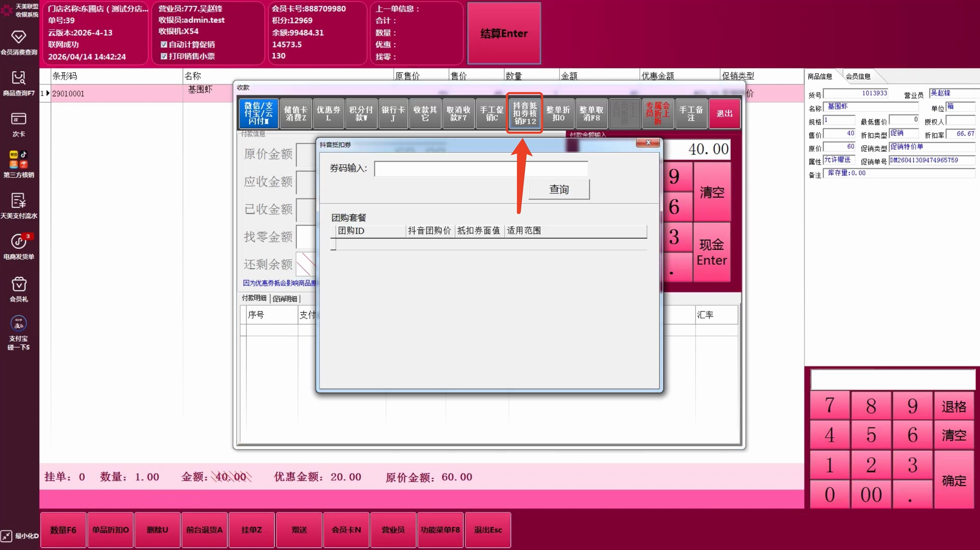980x550 pixels.
Task: Switch to 促销明细 tab
Action: pos(284,299)
